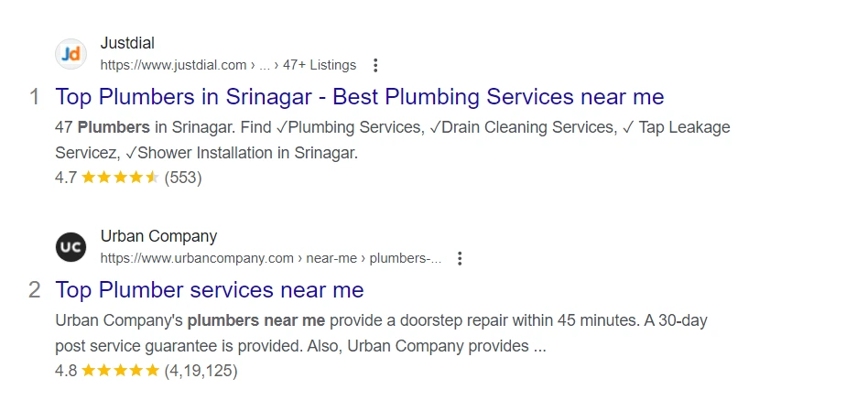The width and height of the screenshot is (868, 411).
Task: Open three-dot menu beside Urban Company URL
Action: point(461,258)
